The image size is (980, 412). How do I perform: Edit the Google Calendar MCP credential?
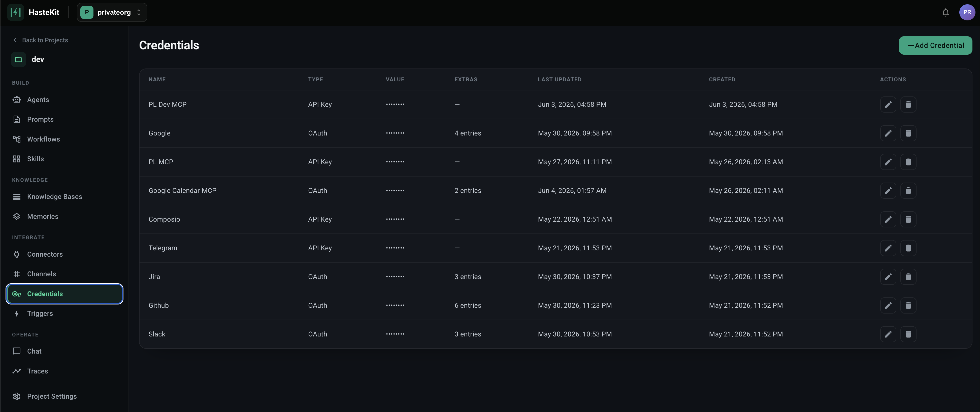point(888,191)
